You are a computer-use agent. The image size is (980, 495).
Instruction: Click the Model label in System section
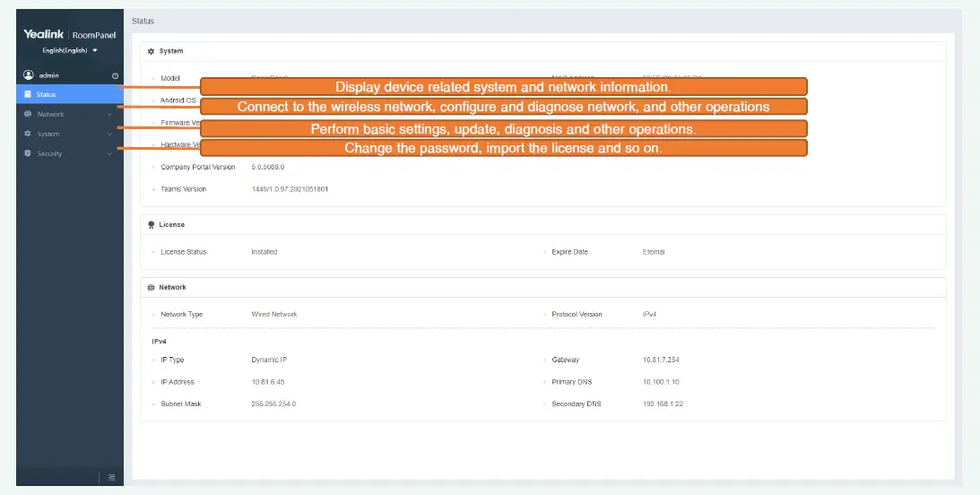pos(170,79)
